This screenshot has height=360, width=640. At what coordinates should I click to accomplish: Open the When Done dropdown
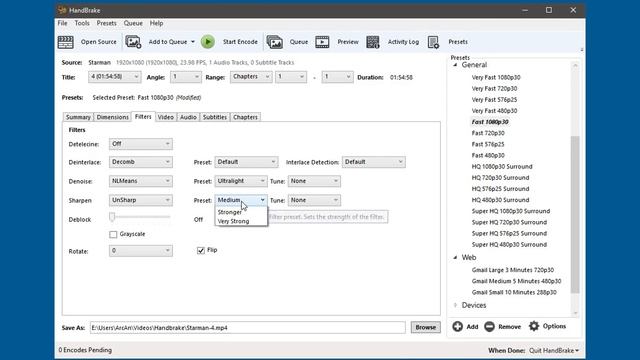click(x=553, y=350)
